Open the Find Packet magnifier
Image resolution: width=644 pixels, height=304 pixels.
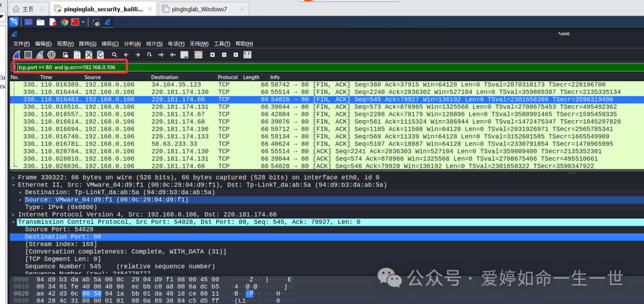coord(114,55)
